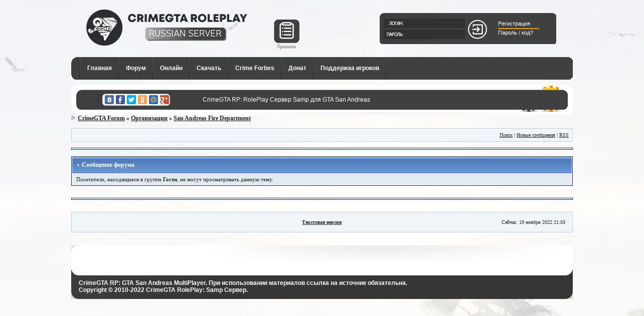This screenshot has width=644, height=316.
Task: Click the Гости group text
Action: point(170,179)
